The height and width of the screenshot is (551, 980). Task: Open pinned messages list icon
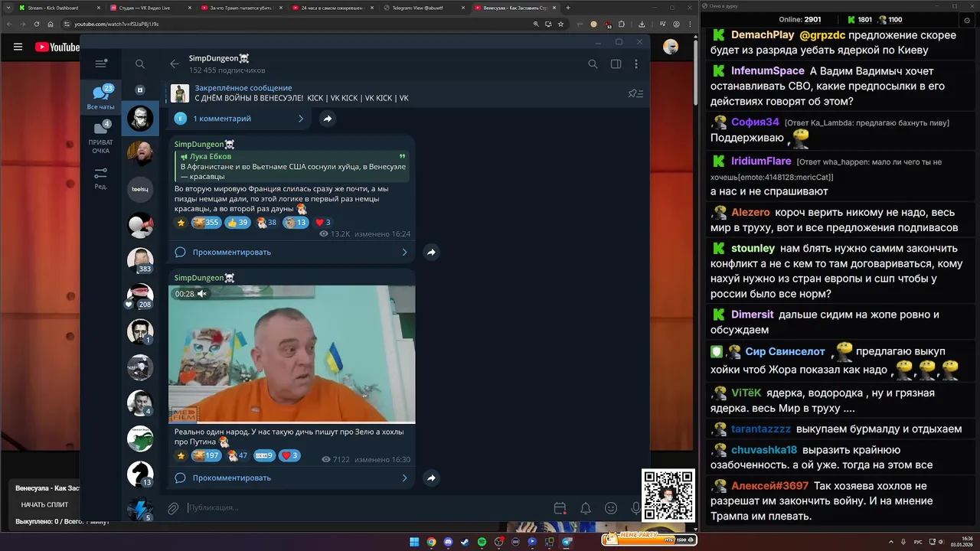635,93
